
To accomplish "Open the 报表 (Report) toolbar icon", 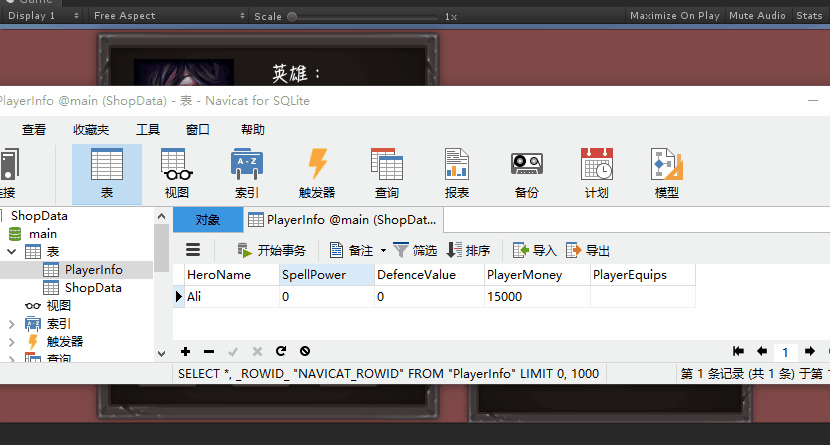I will pyautogui.click(x=457, y=174).
